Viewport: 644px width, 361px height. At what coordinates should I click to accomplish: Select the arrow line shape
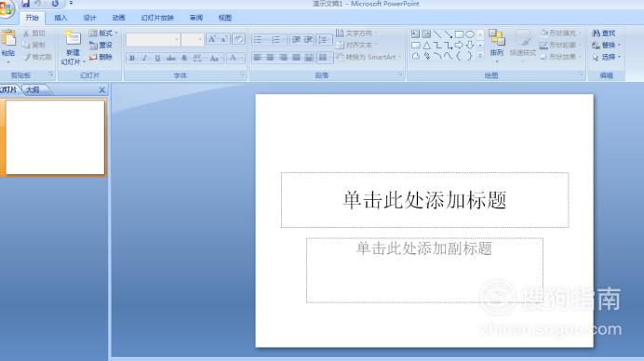[x=448, y=34]
